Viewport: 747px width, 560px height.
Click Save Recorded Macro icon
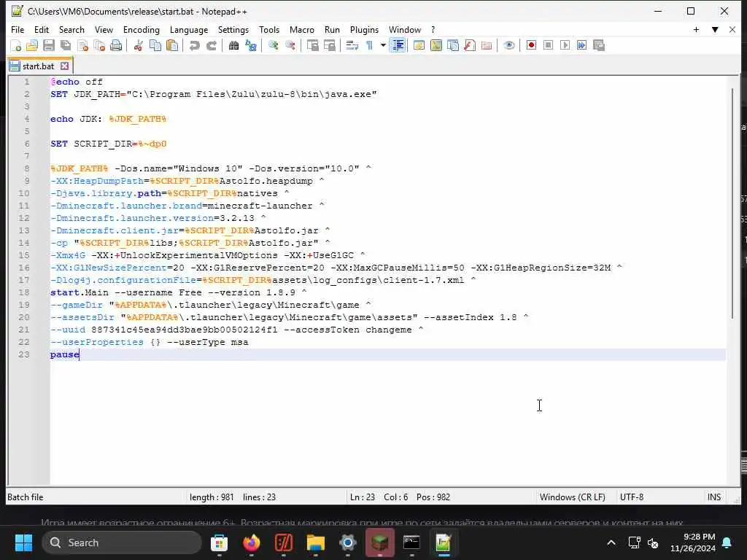point(599,46)
